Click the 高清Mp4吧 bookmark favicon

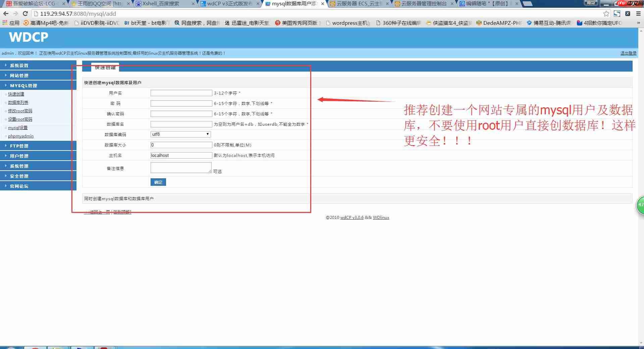click(x=25, y=23)
